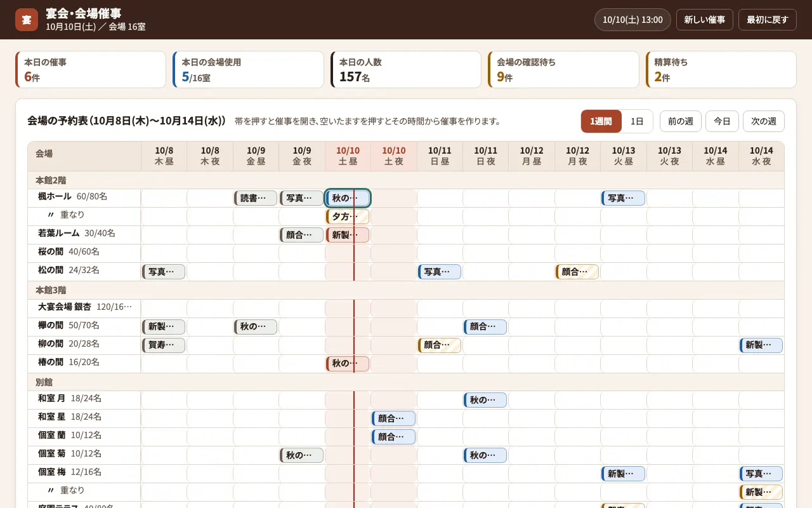Open the 本日の会場使用 card
This screenshot has width=812, height=508.
click(248, 70)
